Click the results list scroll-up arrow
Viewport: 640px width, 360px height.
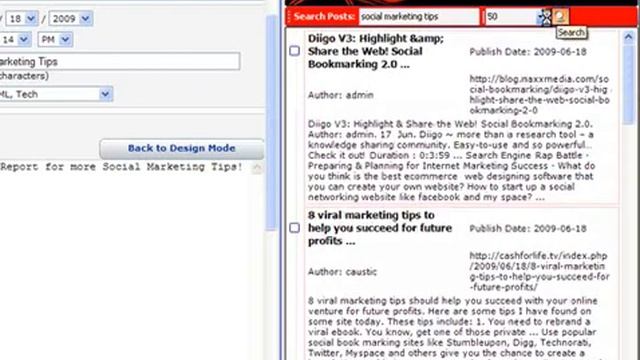[629, 38]
